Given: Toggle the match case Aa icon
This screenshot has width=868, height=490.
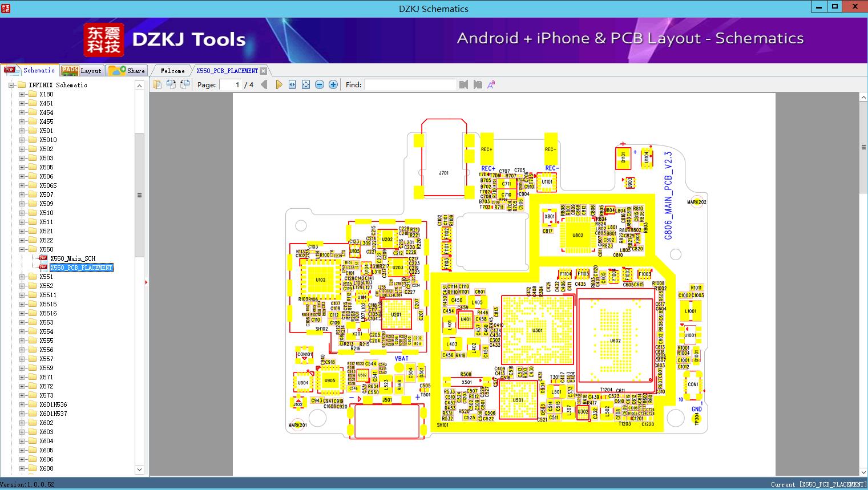Looking at the screenshot, I should coord(491,84).
